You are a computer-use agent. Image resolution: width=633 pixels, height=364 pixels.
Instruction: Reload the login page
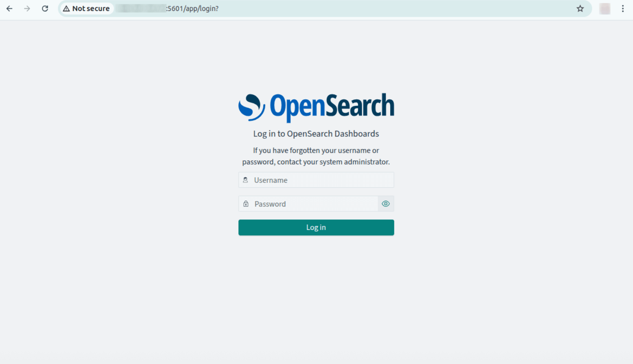coord(45,8)
